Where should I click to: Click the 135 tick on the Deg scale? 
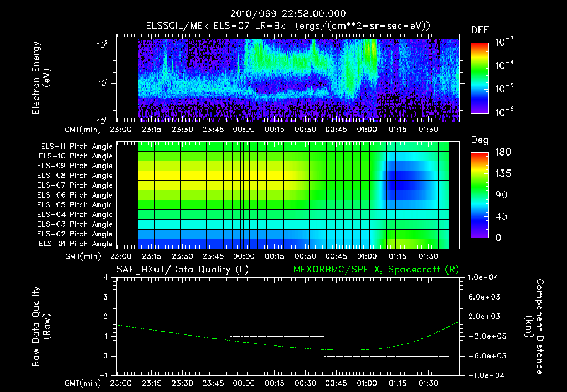(503, 174)
